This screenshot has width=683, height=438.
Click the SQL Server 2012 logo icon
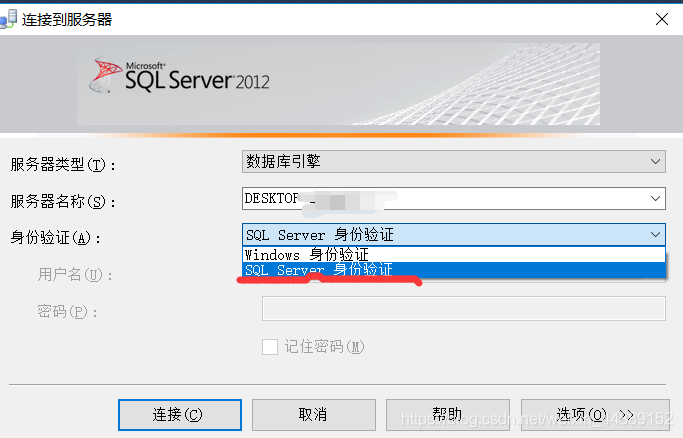coord(105,75)
